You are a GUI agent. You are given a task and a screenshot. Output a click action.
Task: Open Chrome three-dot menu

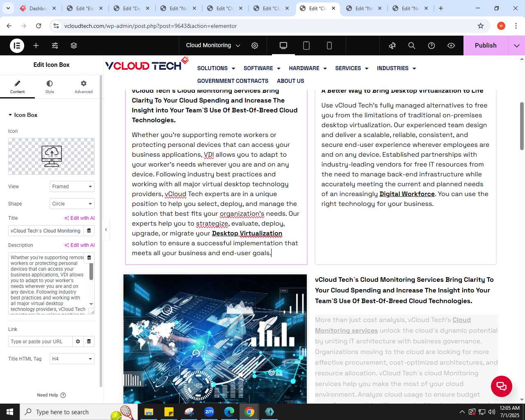[516, 26]
